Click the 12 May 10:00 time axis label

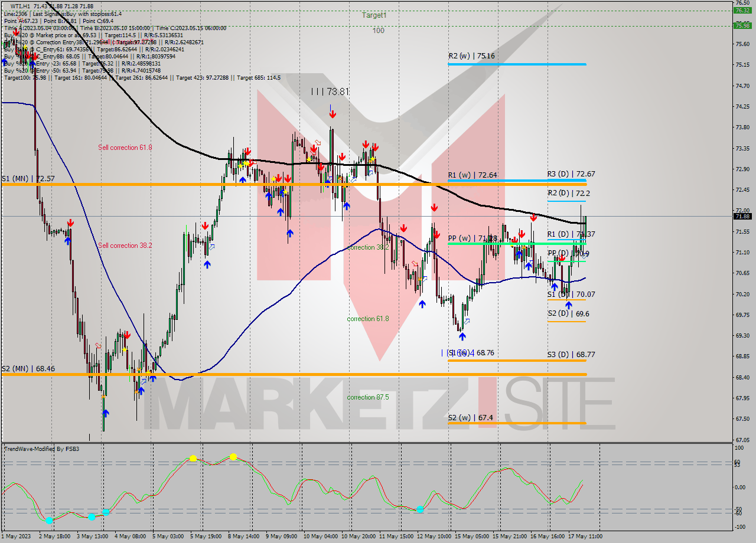coord(434,537)
